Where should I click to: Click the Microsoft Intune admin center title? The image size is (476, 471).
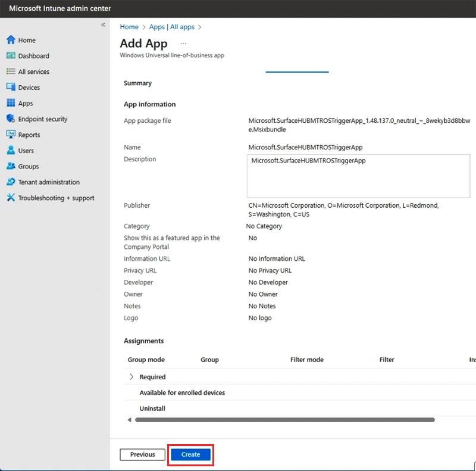60,8
